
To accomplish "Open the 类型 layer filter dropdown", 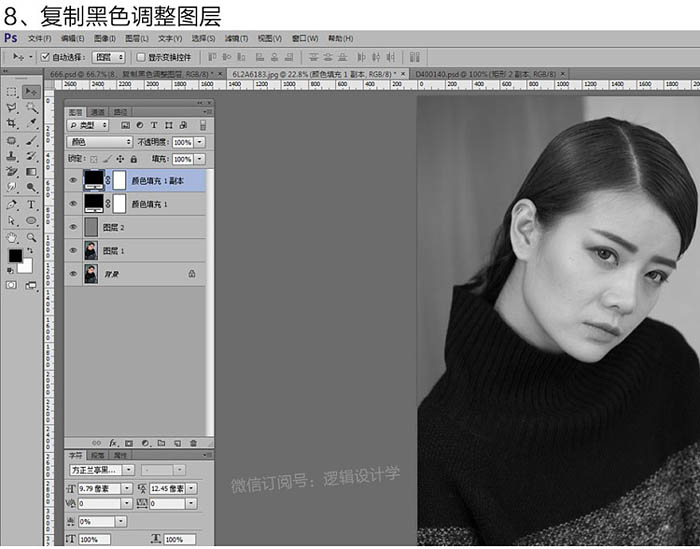I will coord(88,125).
